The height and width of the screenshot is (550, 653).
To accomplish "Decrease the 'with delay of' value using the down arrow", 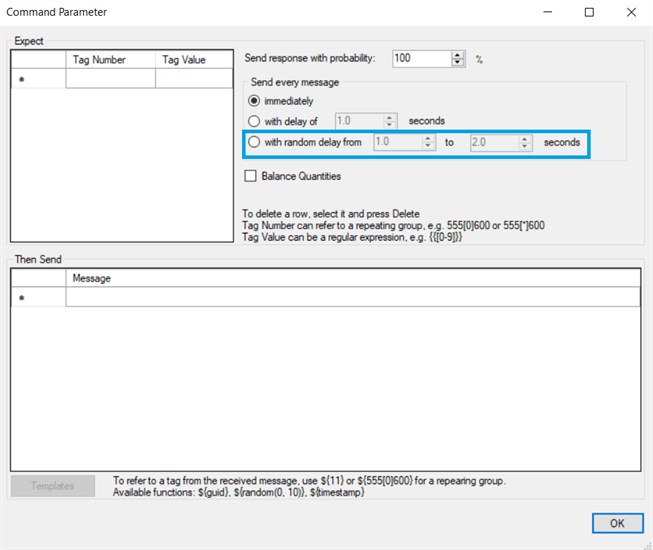I will [389, 125].
